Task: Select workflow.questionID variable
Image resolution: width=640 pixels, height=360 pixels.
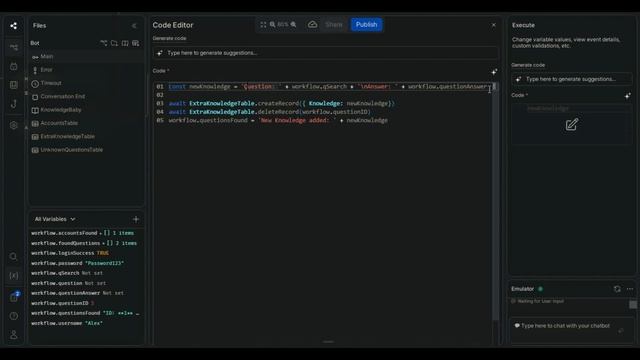Action: 63,303
